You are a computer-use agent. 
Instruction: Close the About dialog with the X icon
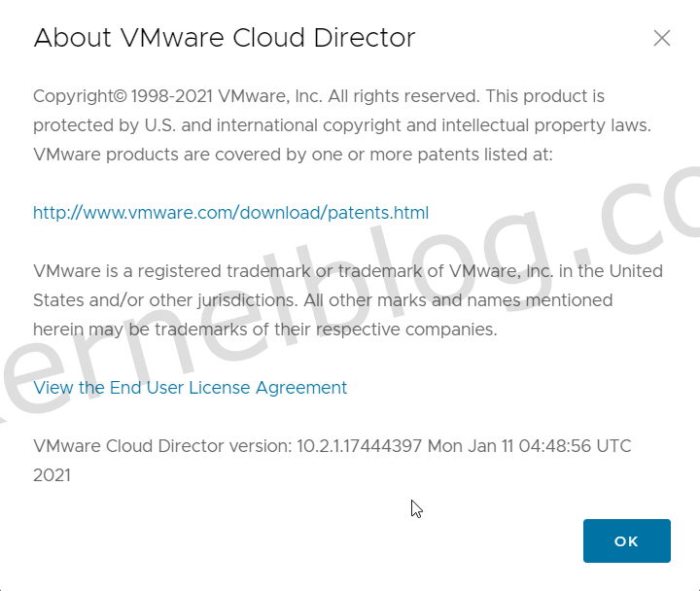(662, 38)
